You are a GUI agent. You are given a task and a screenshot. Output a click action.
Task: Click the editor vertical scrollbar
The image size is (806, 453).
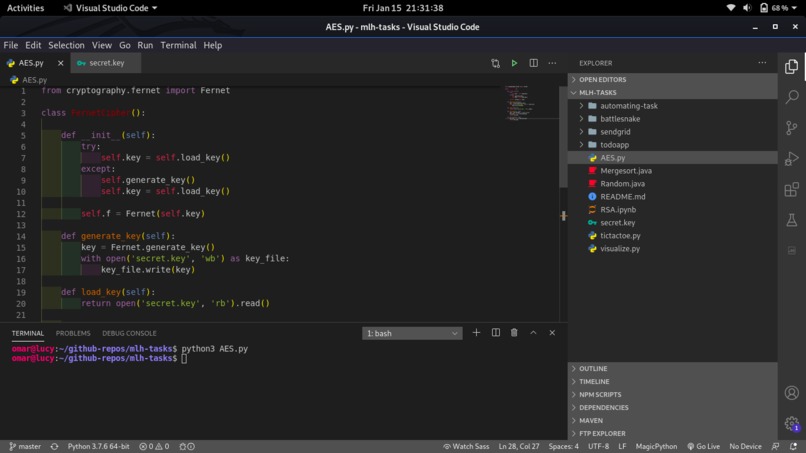coord(563,137)
